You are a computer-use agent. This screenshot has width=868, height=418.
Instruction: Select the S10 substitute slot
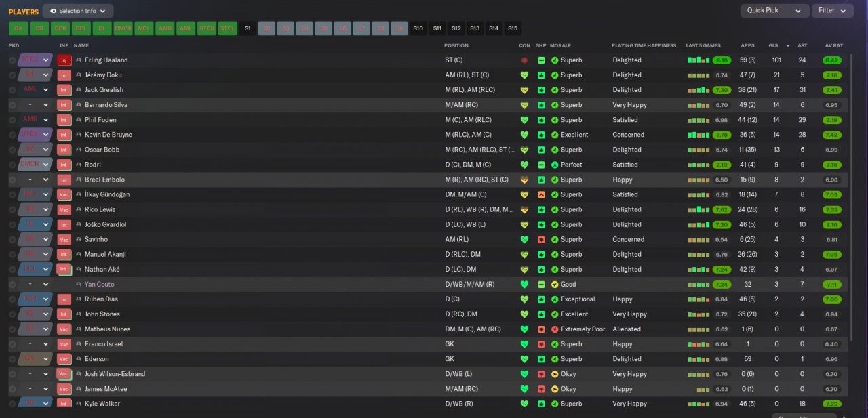pyautogui.click(x=418, y=28)
